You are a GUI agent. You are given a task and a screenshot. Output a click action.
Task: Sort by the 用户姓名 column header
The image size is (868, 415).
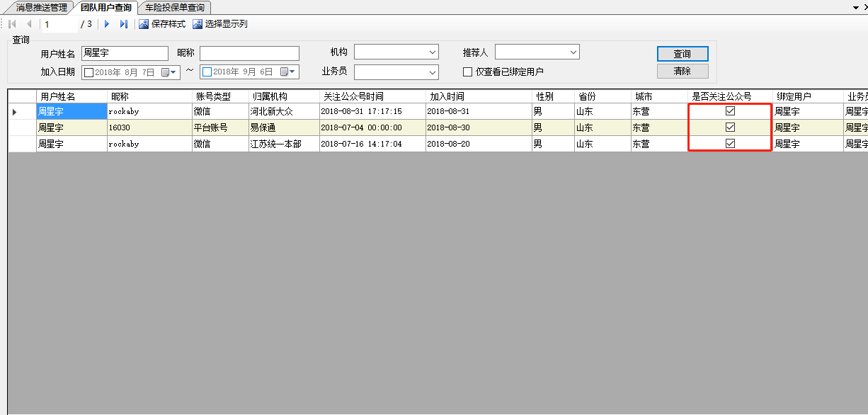[x=72, y=96]
